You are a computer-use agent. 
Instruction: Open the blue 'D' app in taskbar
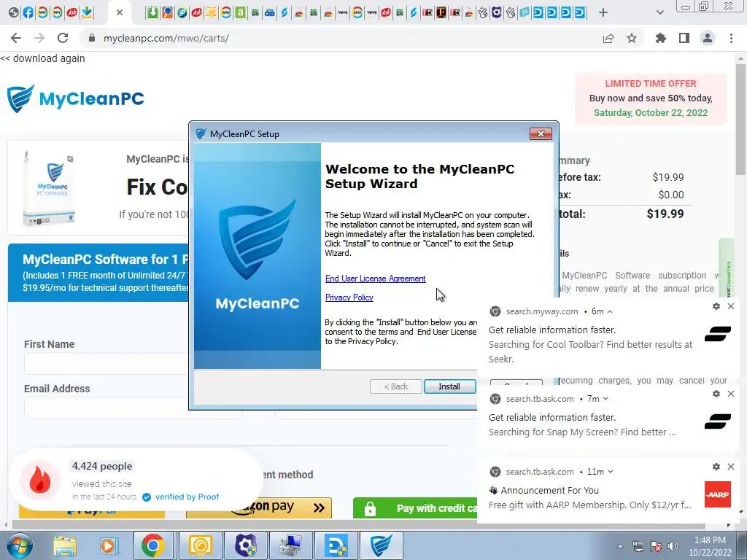pyautogui.click(x=337, y=545)
